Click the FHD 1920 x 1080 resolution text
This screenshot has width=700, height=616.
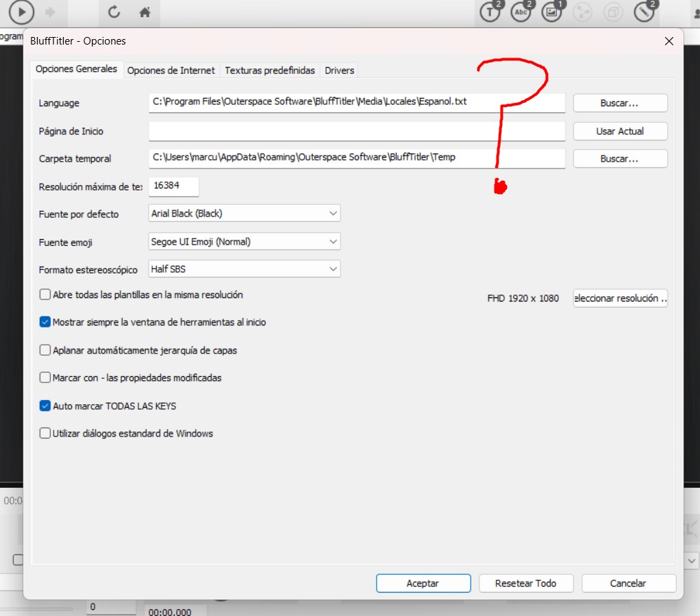523,298
